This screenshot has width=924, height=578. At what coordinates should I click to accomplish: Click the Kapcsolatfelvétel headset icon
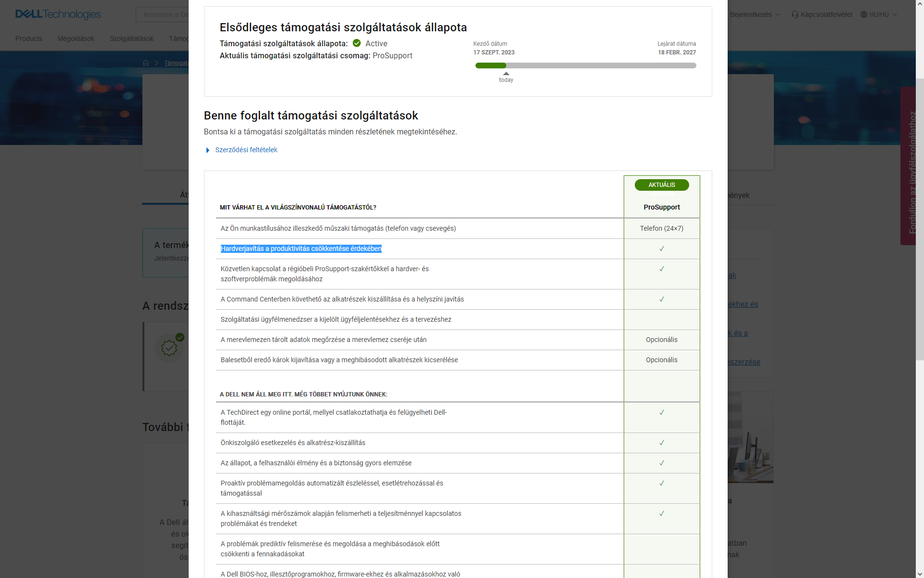point(795,14)
